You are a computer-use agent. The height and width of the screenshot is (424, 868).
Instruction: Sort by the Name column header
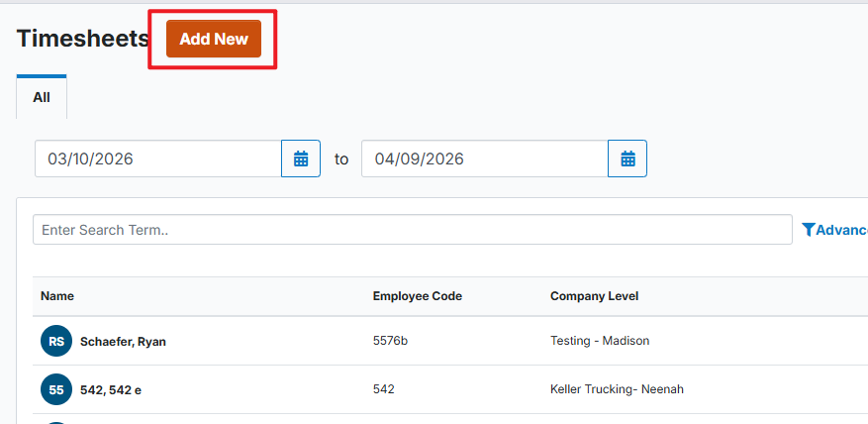coord(57,296)
